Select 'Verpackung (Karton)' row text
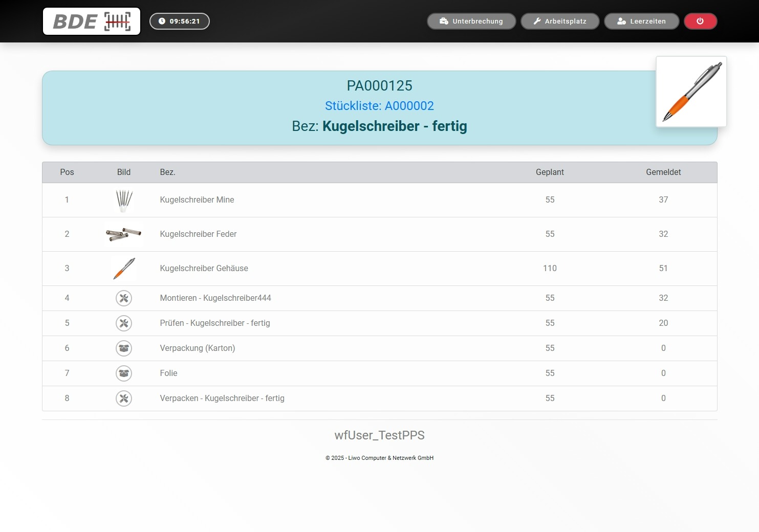The width and height of the screenshot is (759, 532). (x=198, y=348)
